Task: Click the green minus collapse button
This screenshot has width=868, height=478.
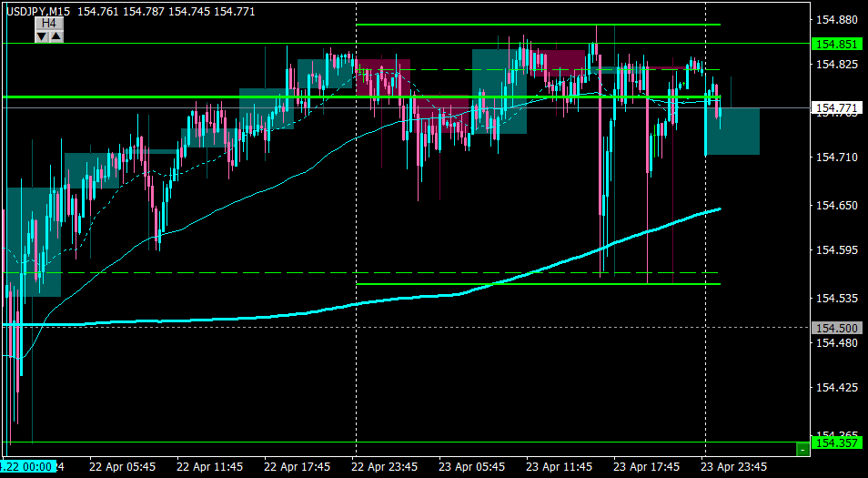Action: 802,450
